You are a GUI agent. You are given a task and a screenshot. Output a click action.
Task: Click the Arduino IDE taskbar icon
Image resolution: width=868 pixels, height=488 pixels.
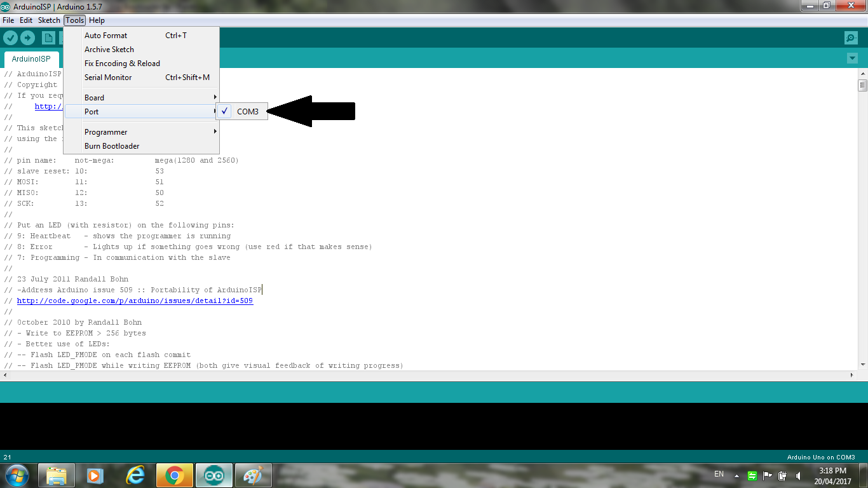(x=214, y=475)
